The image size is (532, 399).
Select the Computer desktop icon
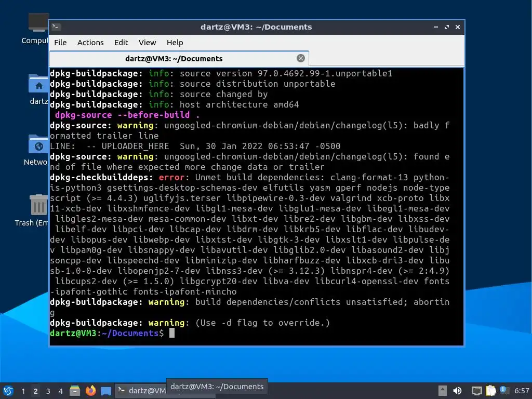(35, 29)
